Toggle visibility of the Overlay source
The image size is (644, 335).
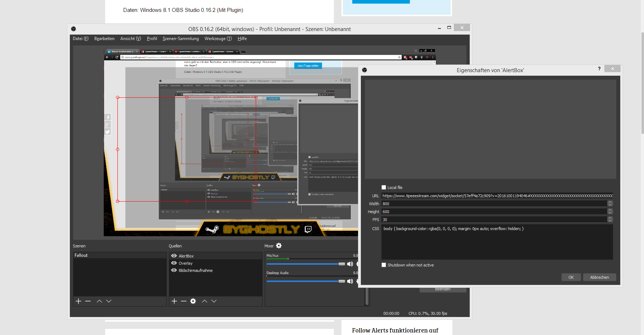pos(174,263)
